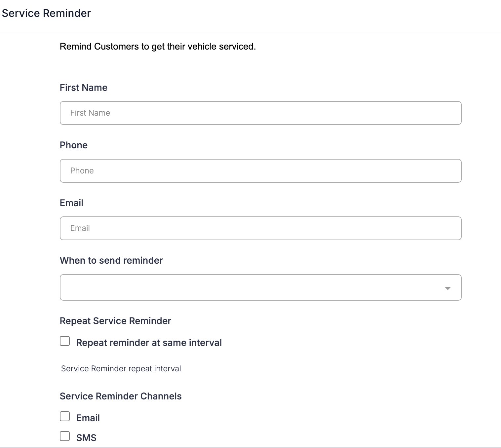Click the 'Repeat Service Reminder' section label
The height and width of the screenshot is (448, 501).
tap(115, 321)
